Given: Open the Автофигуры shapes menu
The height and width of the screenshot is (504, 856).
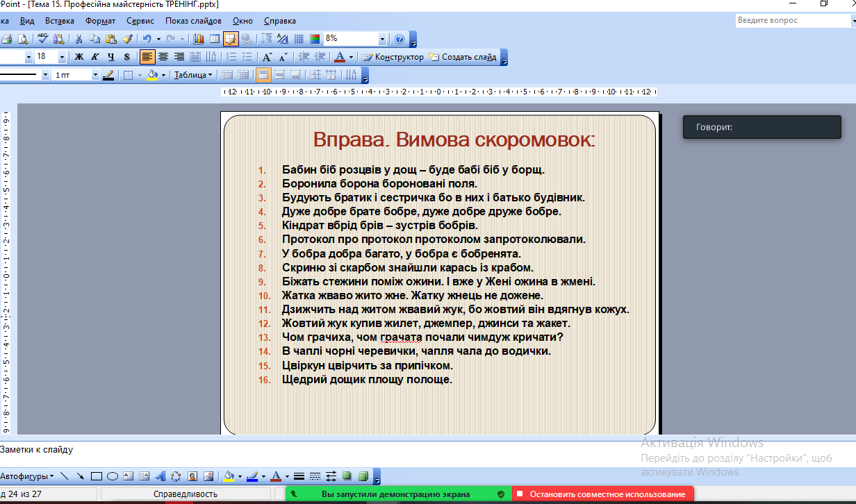Looking at the screenshot, I should click(x=26, y=476).
